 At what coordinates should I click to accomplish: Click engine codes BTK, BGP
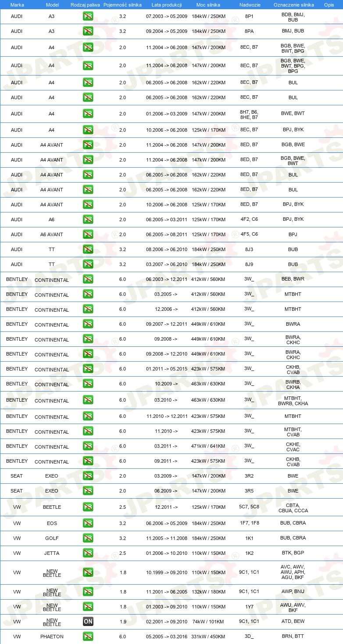click(x=293, y=553)
